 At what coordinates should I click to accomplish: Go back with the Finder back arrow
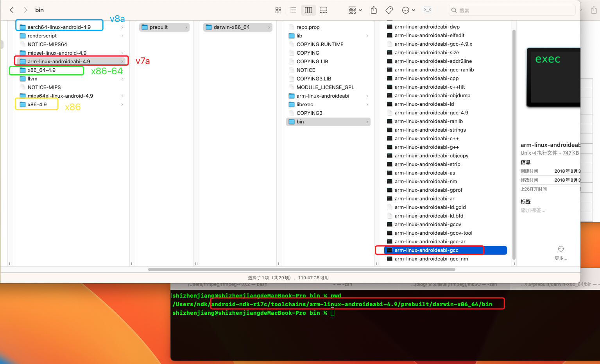point(12,10)
